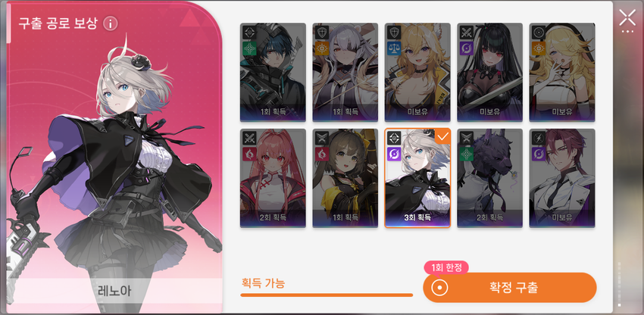Toggle the checkmark on the selected 3회 획득 card

pos(442,137)
